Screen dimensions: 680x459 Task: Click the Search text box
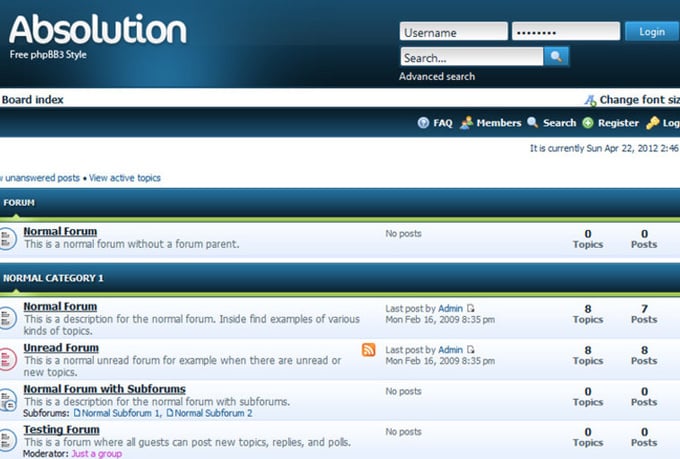(471, 57)
